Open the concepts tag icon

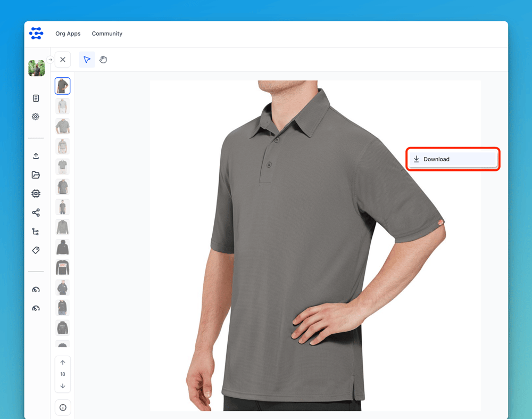click(x=36, y=250)
